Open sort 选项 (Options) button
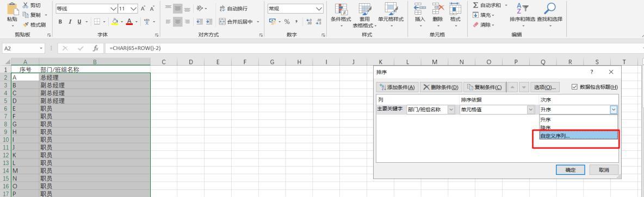This screenshot has width=644, height=197. point(544,87)
